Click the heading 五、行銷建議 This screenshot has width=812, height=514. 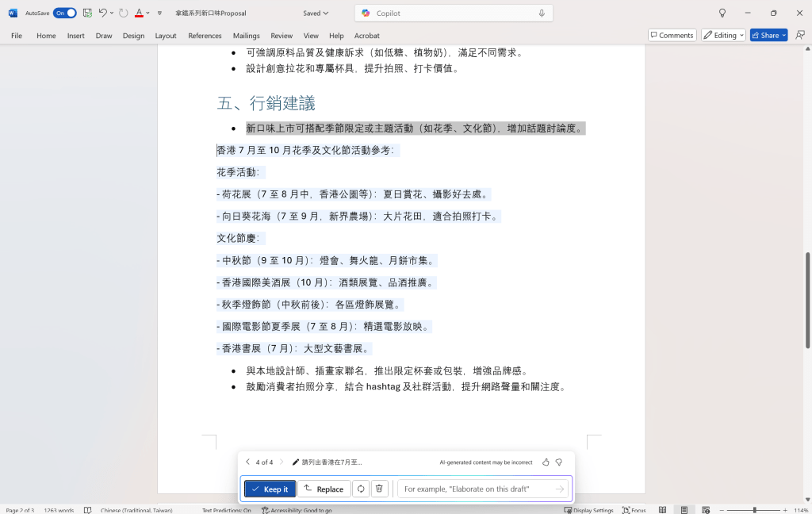[266, 103]
